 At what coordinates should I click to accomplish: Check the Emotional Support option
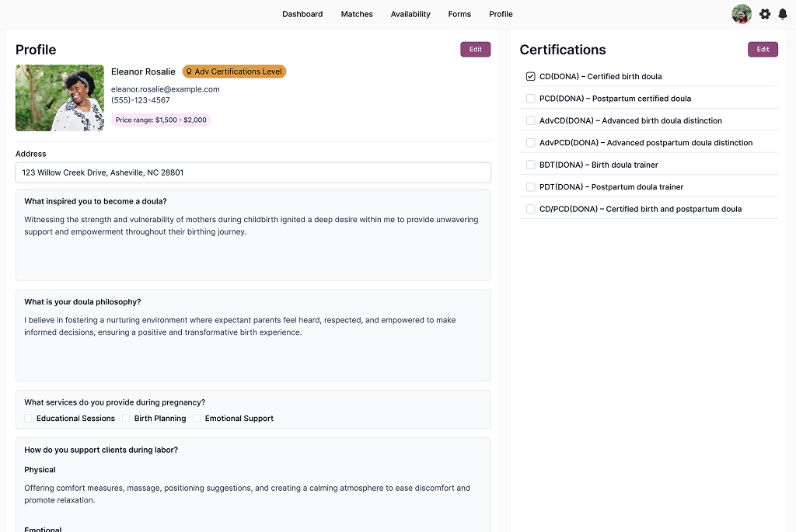point(197,419)
